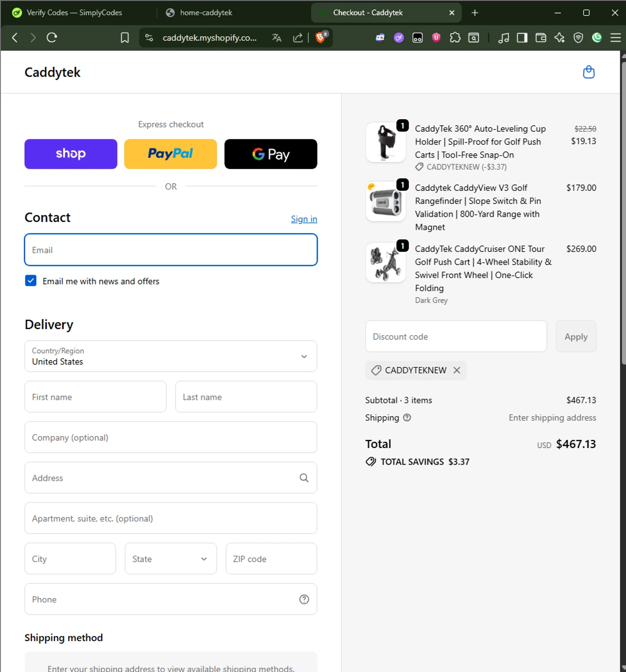Remove the CADDYTEKNEW discount code
The image size is (626, 672).
click(457, 370)
